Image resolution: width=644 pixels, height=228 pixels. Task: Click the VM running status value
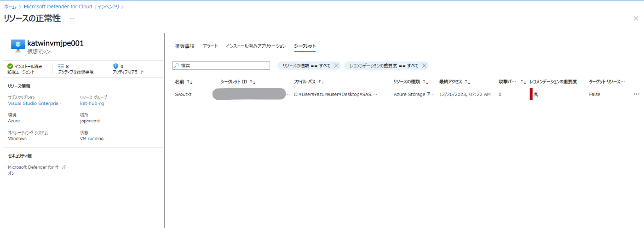[92, 138]
